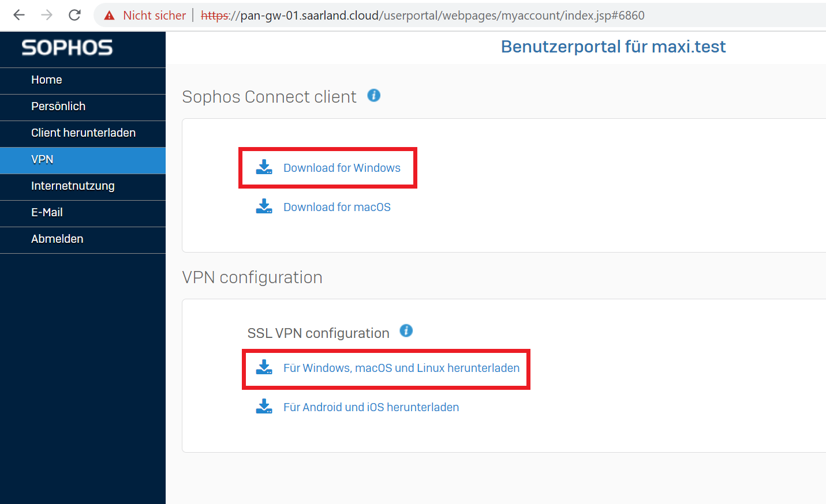This screenshot has height=504, width=826.
Task: Click download icon for Windows, macOS und Linux config
Action: (264, 367)
